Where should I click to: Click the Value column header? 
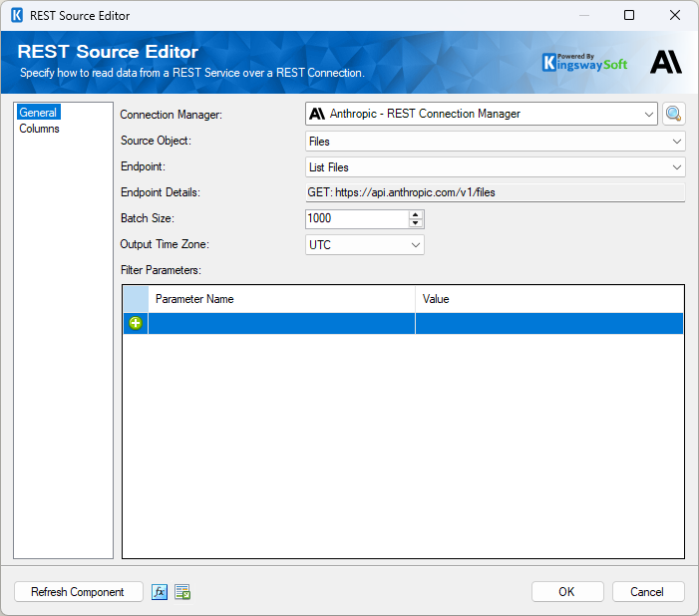(x=549, y=299)
